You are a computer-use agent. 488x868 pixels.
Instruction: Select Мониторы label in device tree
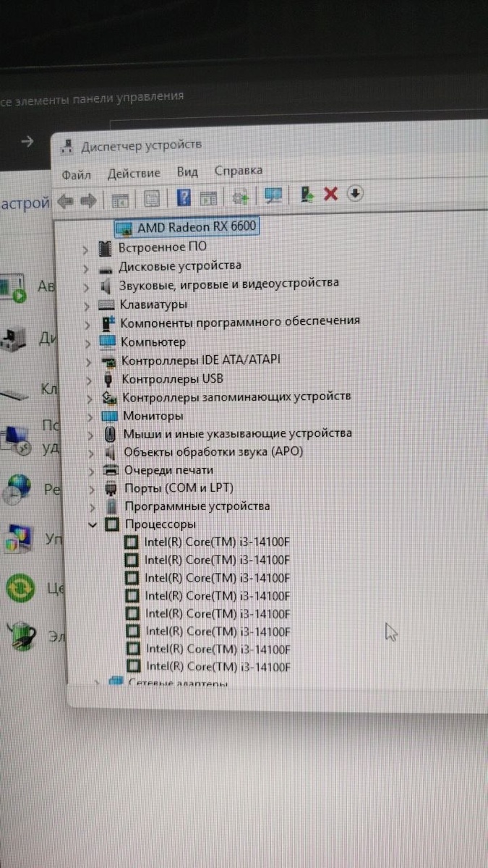pyautogui.click(x=153, y=416)
